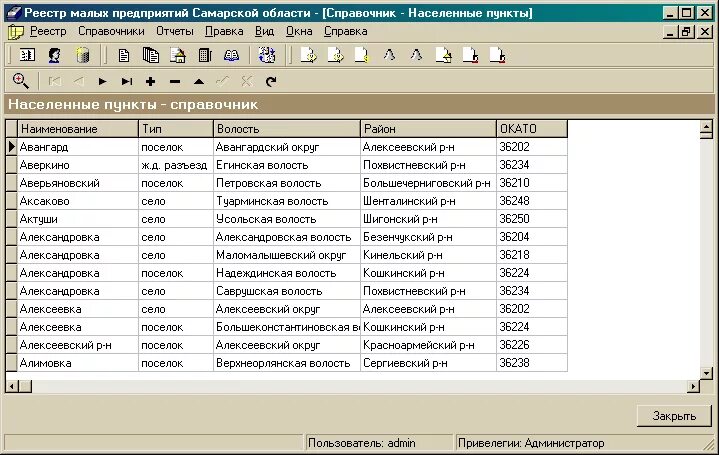Select the Аксаково cell
Viewport: 719px width, 455px height.
tap(77, 201)
